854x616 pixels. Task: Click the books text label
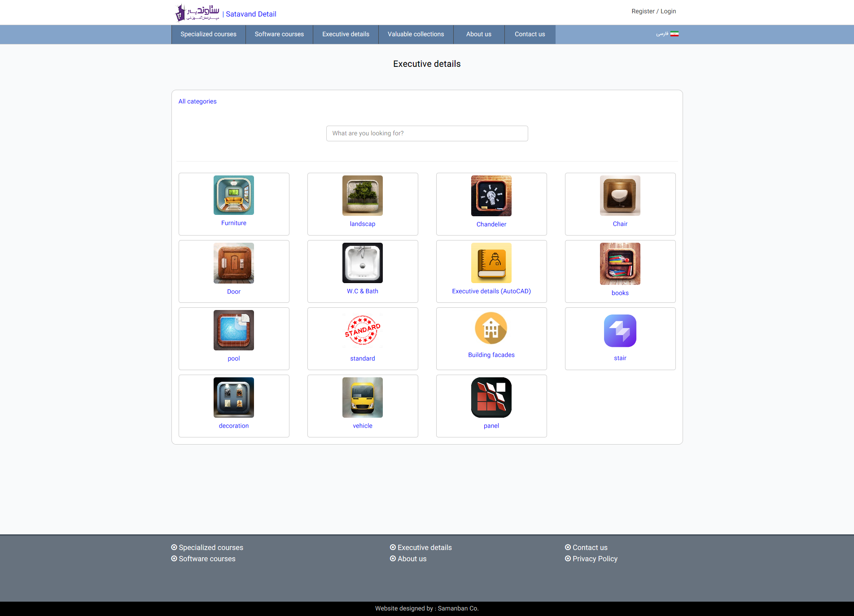pyautogui.click(x=620, y=293)
